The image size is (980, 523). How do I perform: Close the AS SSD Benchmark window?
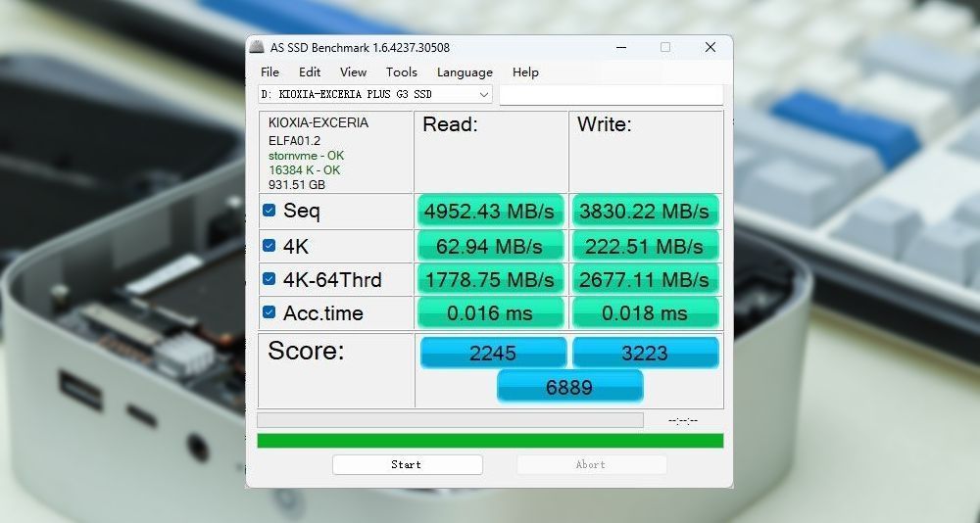[710, 48]
